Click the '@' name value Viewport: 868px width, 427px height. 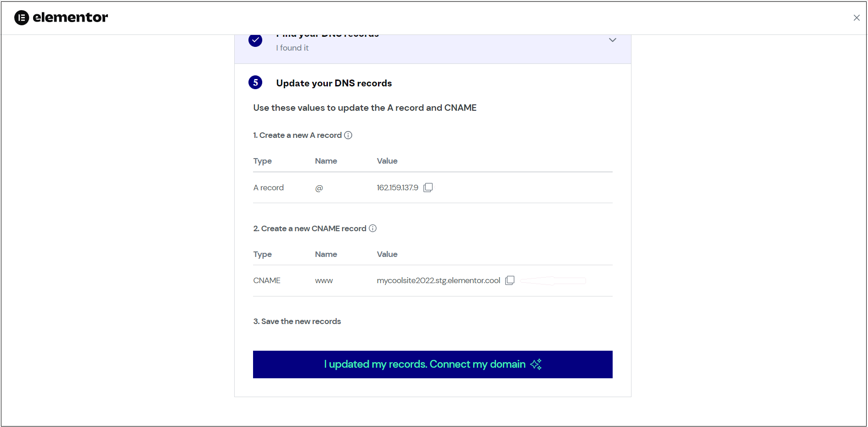319,188
